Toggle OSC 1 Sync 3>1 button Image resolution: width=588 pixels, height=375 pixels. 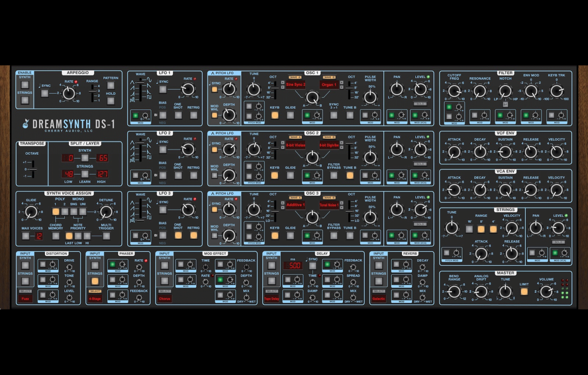pos(334,115)
